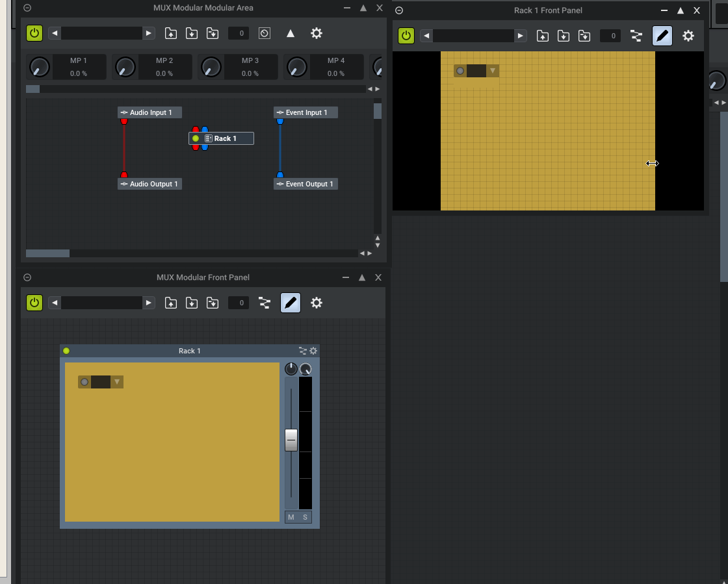The image size is (728, 584).
Task: Click preset name field in MUX Modular Front Panel
Action: tap(101, 303)
